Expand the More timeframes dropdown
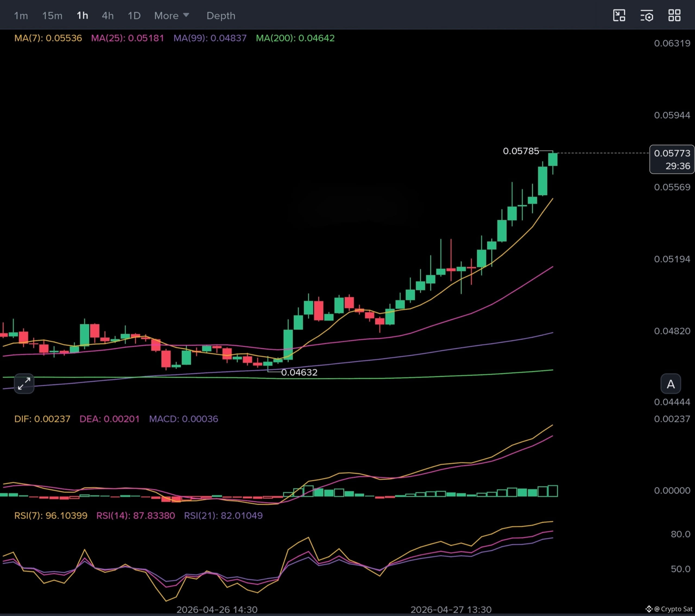The width and height of the screenshot is (695, 616). tap(172, 16)
